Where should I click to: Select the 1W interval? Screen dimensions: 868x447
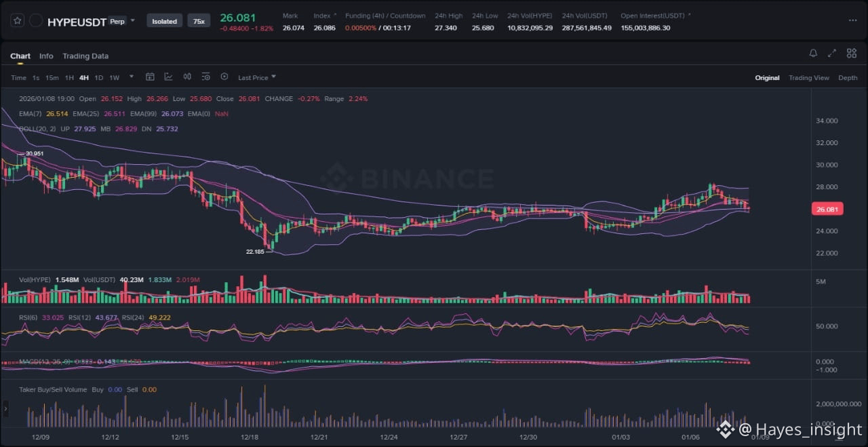point(115,77)
